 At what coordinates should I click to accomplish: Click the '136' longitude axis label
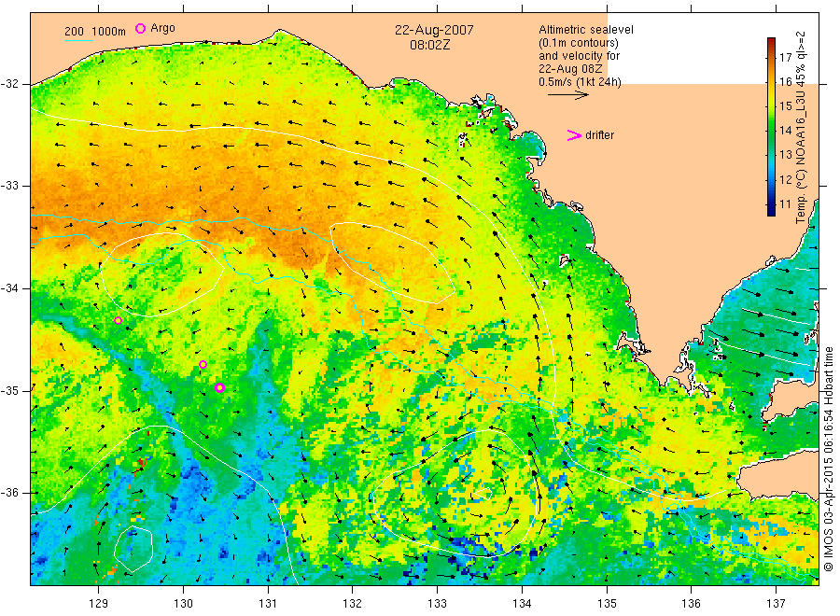coord(691,604)
